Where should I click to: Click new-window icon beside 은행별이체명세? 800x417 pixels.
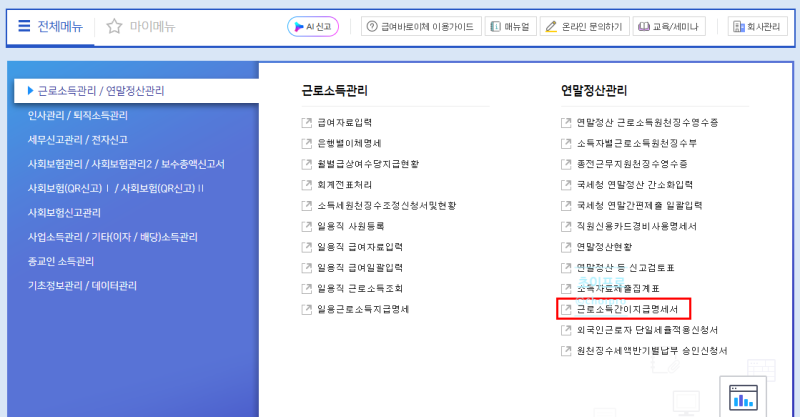pos(307,143)
